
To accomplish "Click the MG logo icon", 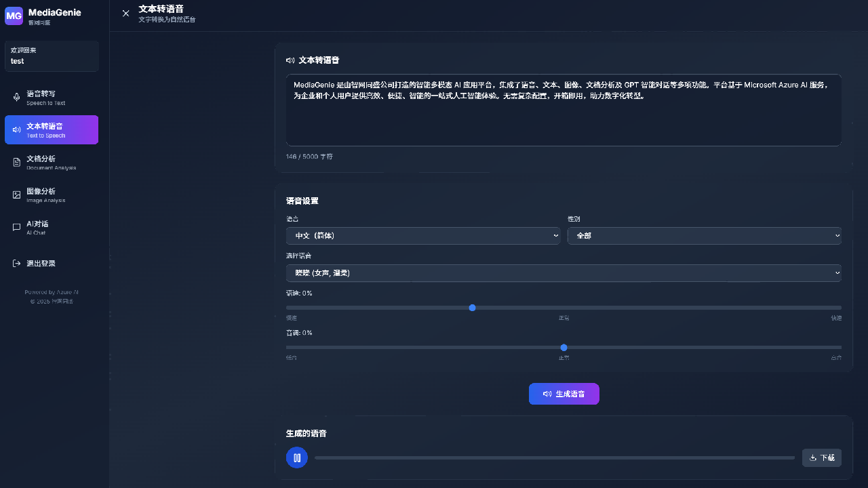I will click(14, 16).
